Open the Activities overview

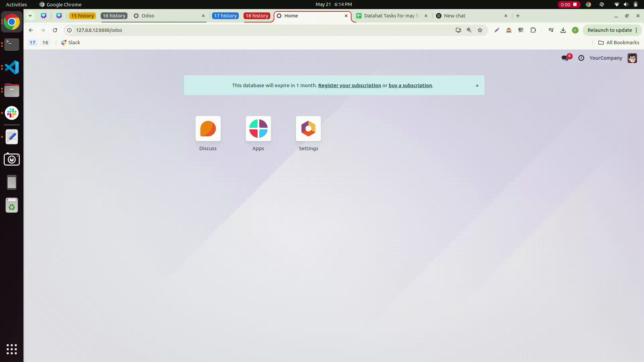coord(16,4)
